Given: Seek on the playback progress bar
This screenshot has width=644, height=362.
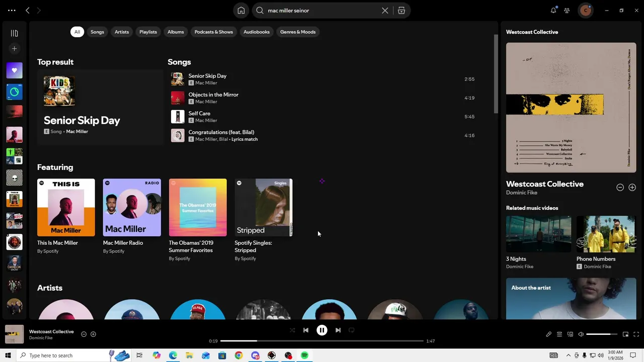Looking at the screenshot, I should [322, 341].
